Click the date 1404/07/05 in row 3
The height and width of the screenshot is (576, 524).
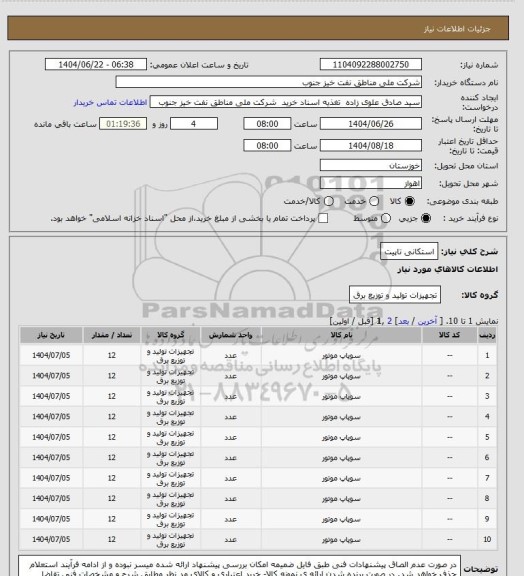click(x=51, y=396)
